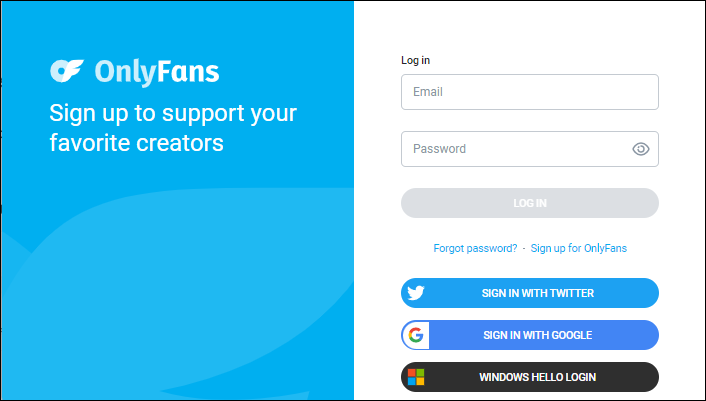Click the 'favorite creators' headline line
Image resolution: width=706 pixels, height=401 pixels.
click(x=136, y=143)
